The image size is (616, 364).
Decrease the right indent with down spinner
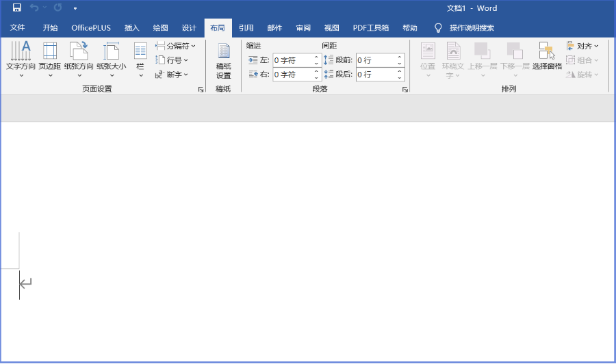pyautogui.click(x=316, y=77)
